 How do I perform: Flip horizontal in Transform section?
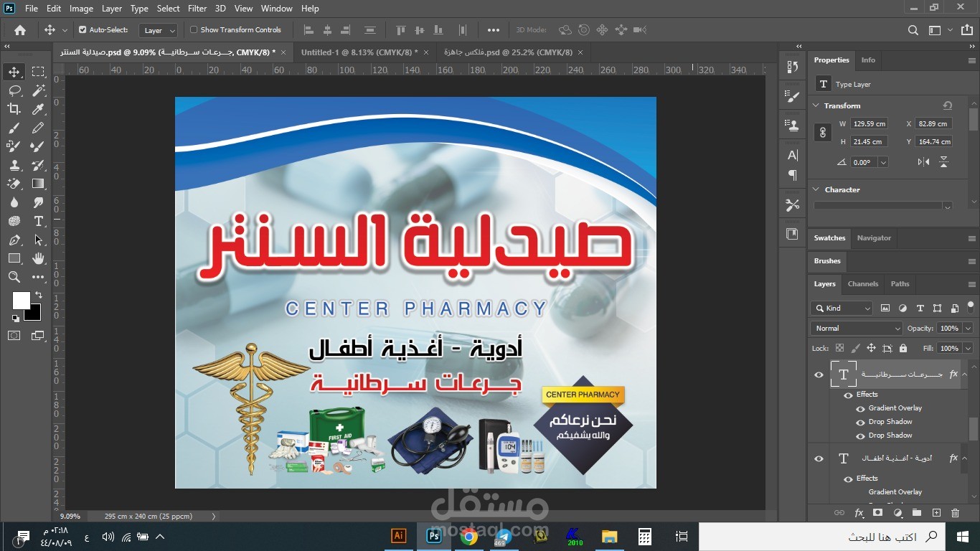click(923, 162)
